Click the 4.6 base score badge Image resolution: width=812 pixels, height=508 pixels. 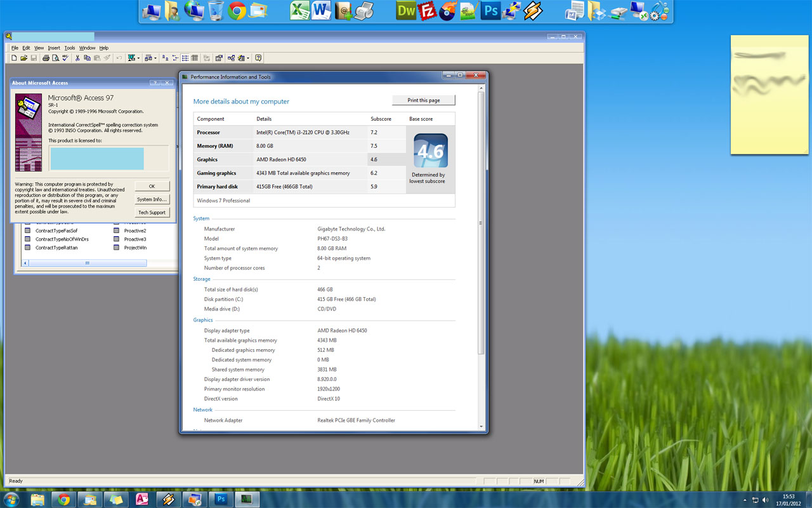click(x=431, y=150)
